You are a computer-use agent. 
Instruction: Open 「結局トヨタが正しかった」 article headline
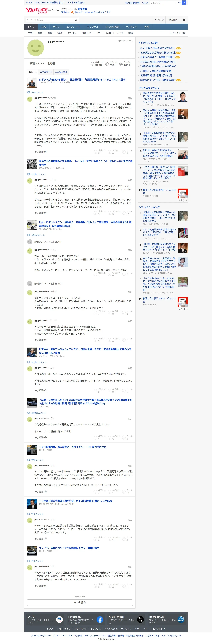[x=86, y=402]
